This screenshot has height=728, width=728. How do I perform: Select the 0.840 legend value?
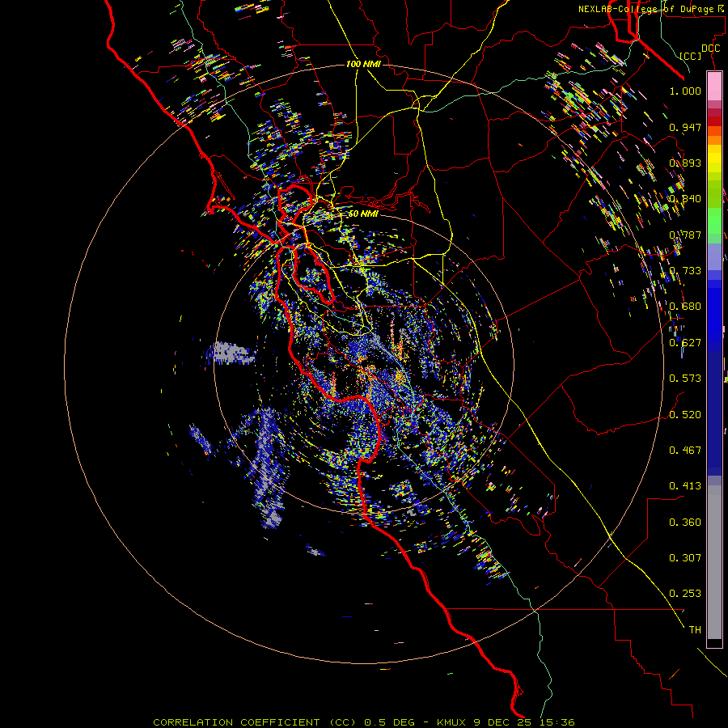point(685,199)
